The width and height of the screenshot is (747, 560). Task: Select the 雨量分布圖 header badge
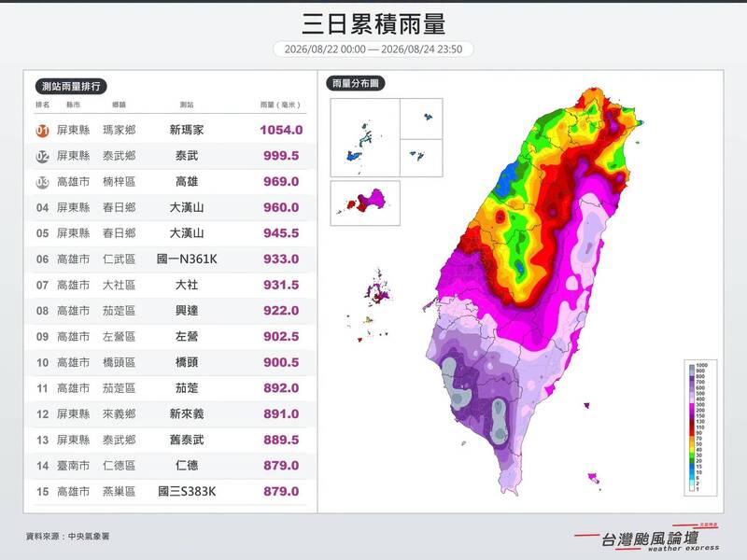[356, 83]
